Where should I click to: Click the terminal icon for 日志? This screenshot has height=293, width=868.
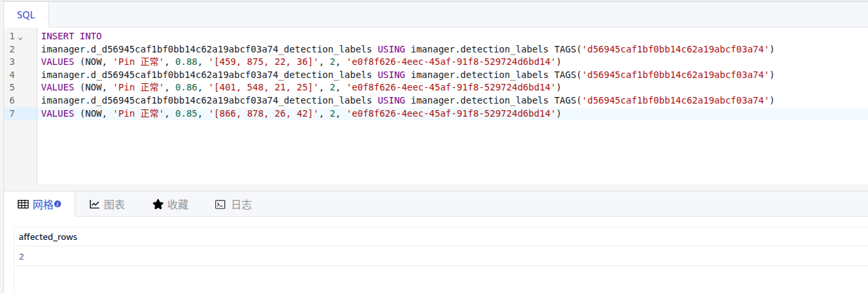point(221,205)
